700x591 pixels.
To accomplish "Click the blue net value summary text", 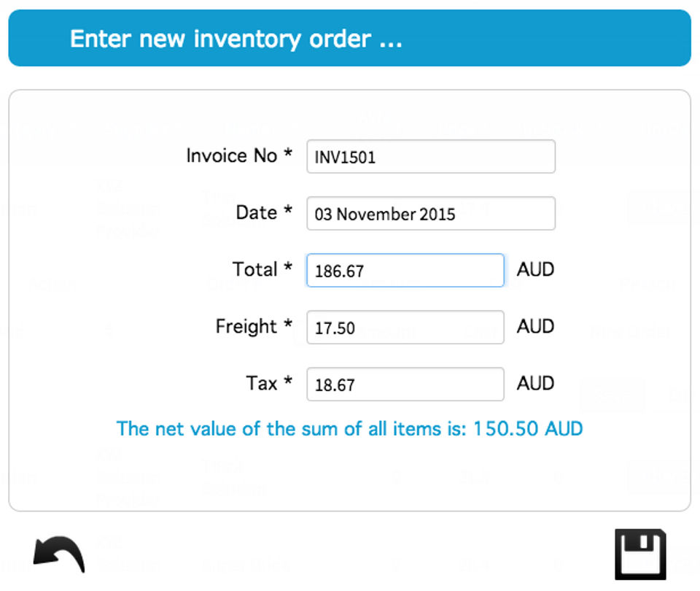I will tap(349, 428).
